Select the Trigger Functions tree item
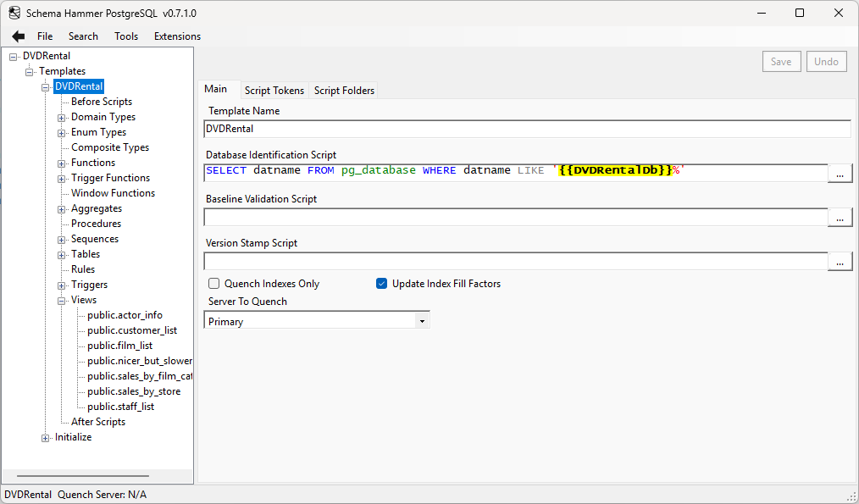859x504 pixels. 112,177
